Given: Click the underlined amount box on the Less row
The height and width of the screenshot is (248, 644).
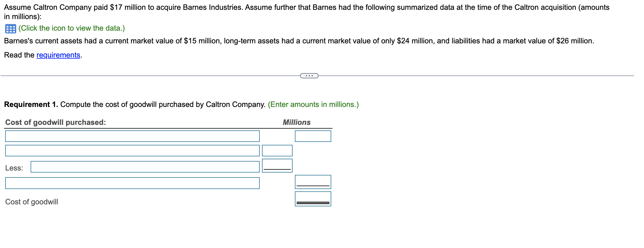Looking at the screenshot, I should click(x=277, y=166).
